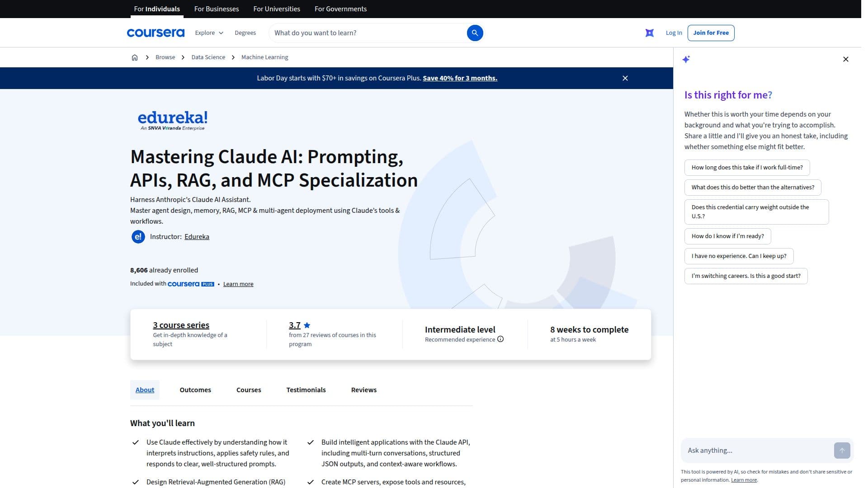Switch to For Governments tab
868x488 pixels.
340,9
